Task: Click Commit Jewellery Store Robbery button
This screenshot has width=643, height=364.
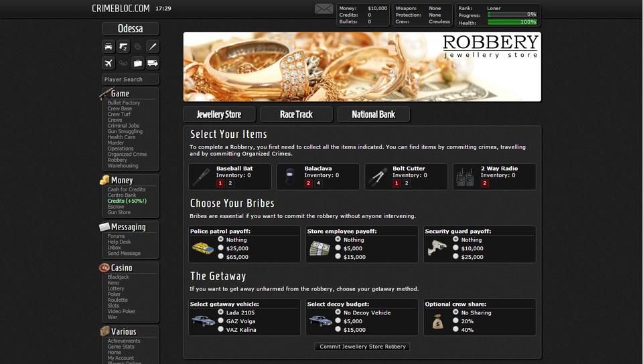Action: 362,347
